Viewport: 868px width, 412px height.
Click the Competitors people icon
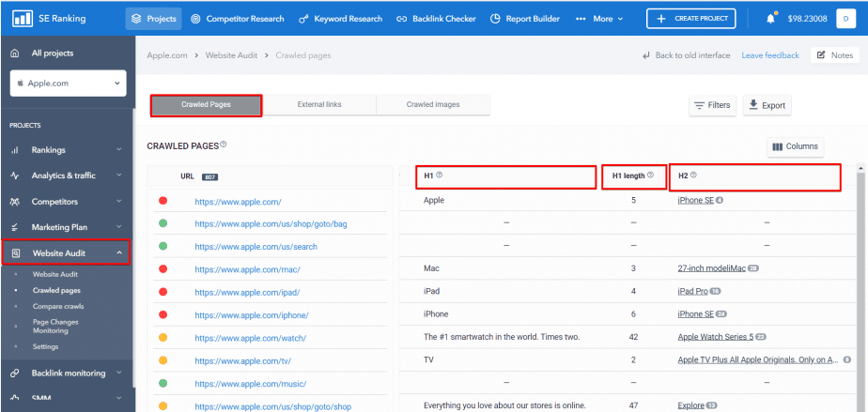click(x=15, y=201)
